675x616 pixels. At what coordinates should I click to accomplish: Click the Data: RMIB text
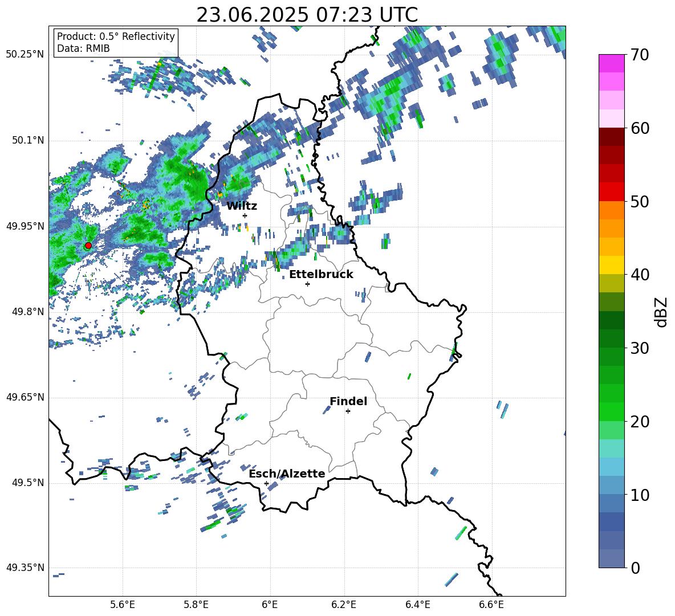[83, 48]
